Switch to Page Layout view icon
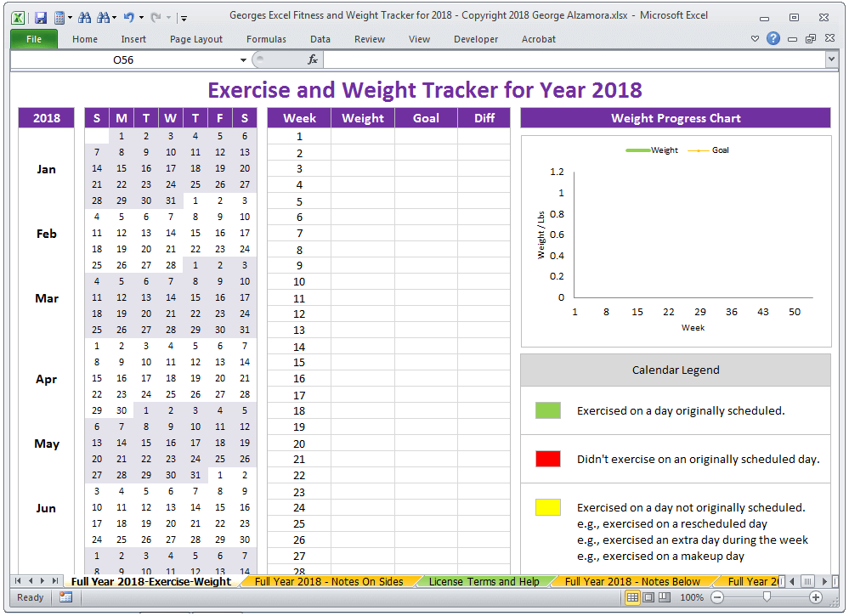Image resolution: width=849 pixels, height=616 pixels. tap(648, 597)
